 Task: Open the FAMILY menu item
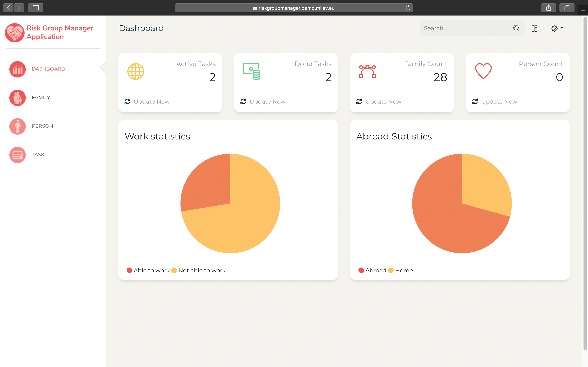point(41,98)
